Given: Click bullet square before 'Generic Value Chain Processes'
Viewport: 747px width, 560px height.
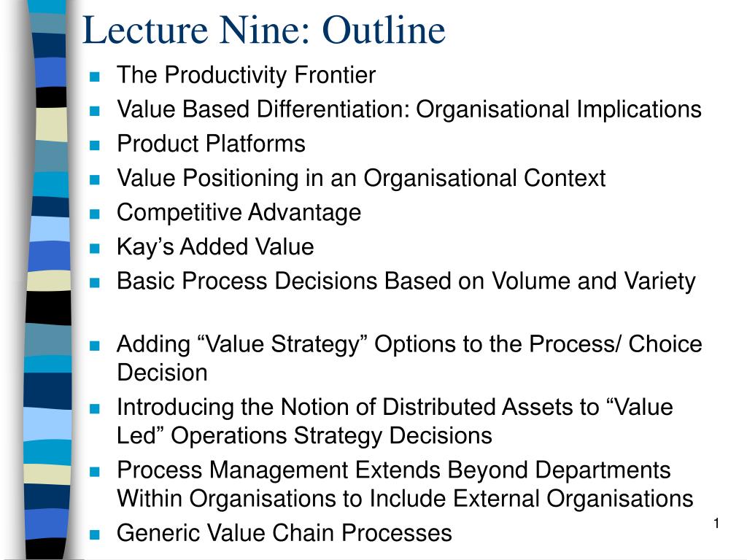Looking at the screenshot, I should tap(95, 534).
